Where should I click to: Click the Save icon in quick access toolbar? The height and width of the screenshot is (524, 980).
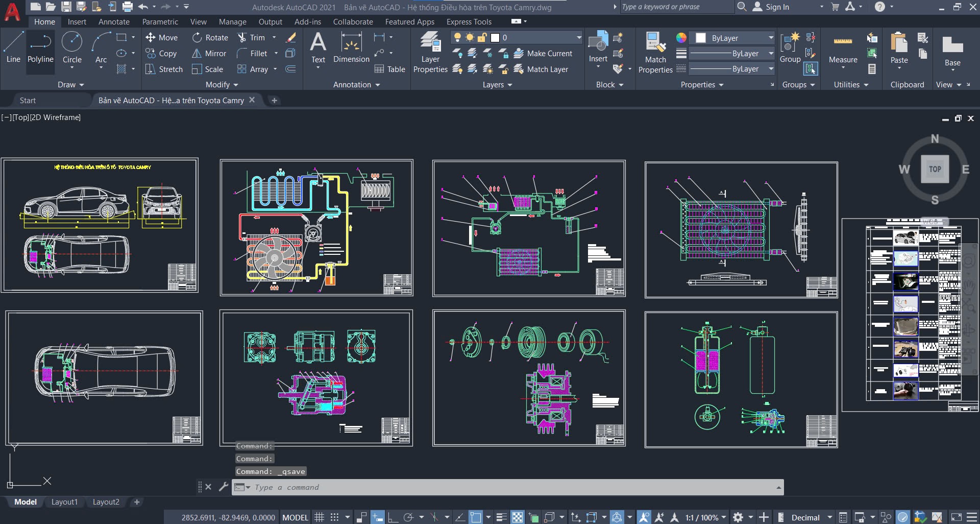pos(66,7)
